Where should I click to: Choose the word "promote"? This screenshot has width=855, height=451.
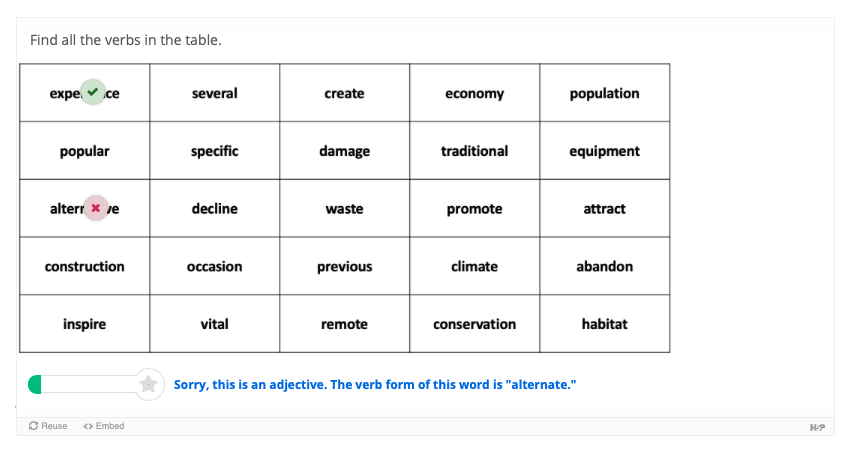[474, 209]
